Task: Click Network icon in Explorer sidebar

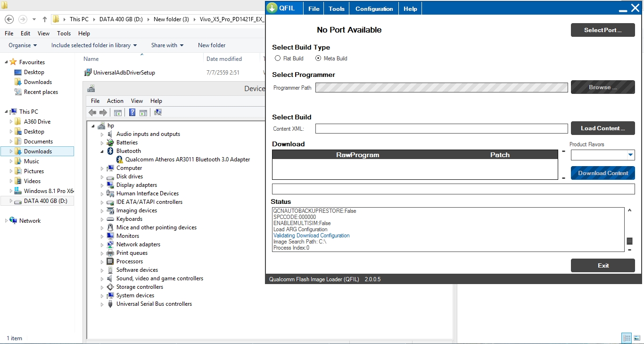Action: tap(14, 220)
